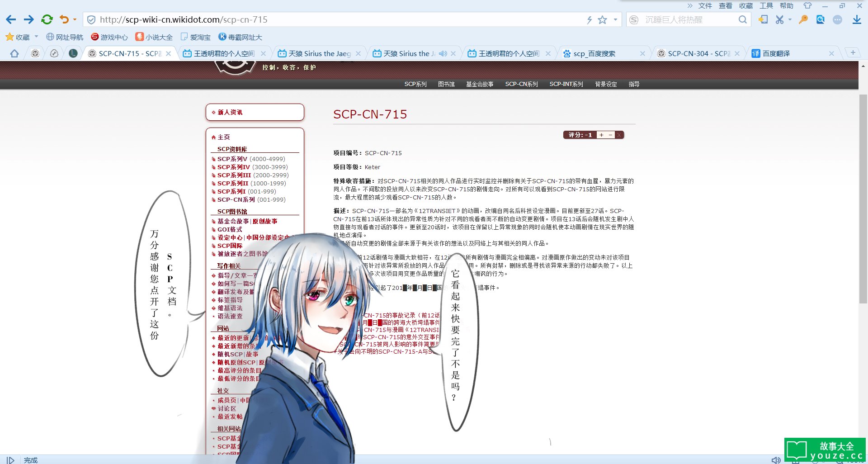Screen dimensions: 868x464
Task: Open the 工具 menu
Action: pos(766,5)
